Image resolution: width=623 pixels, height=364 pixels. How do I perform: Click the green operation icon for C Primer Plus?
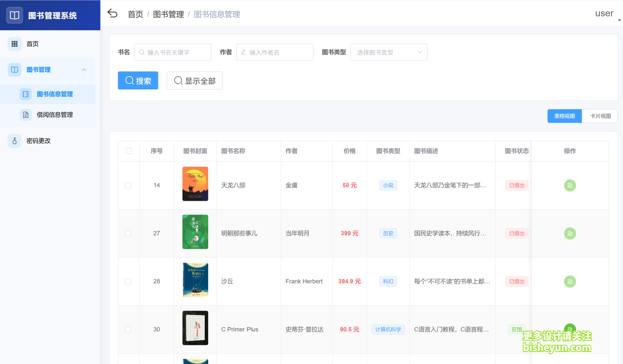570,329
